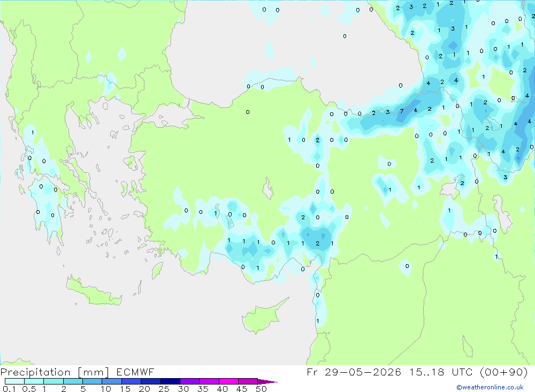Click the 45–50 mm legend swatch
Screen dimensions: 535x392
tap(248, 381)
